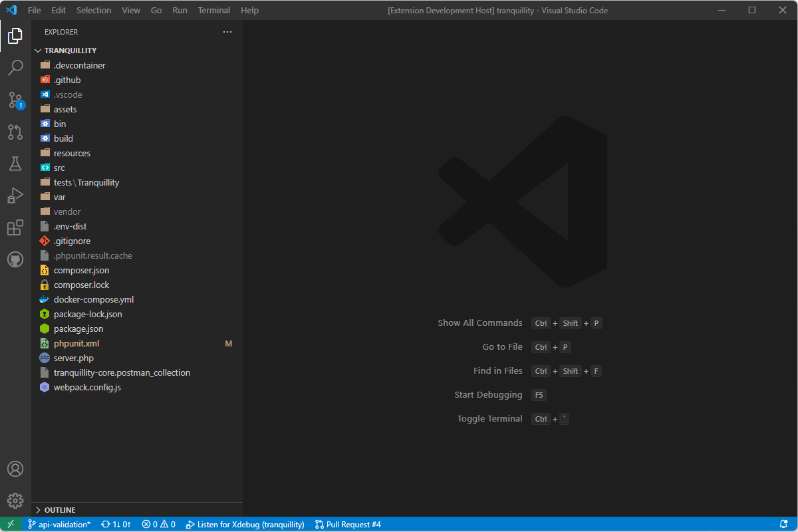The image size is (798, 532).
Task: Click the api-validation branch indicator
Action: (59, 524)
